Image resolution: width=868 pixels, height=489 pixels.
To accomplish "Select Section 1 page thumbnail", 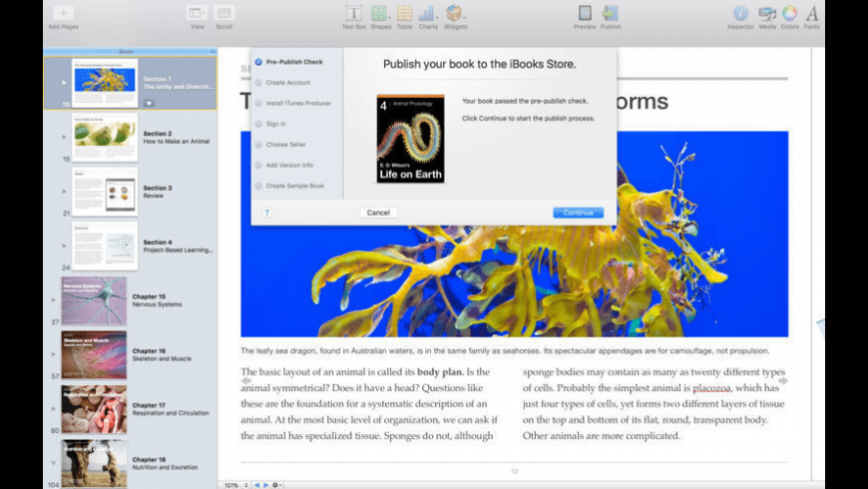I will click(x=105, y=83).
